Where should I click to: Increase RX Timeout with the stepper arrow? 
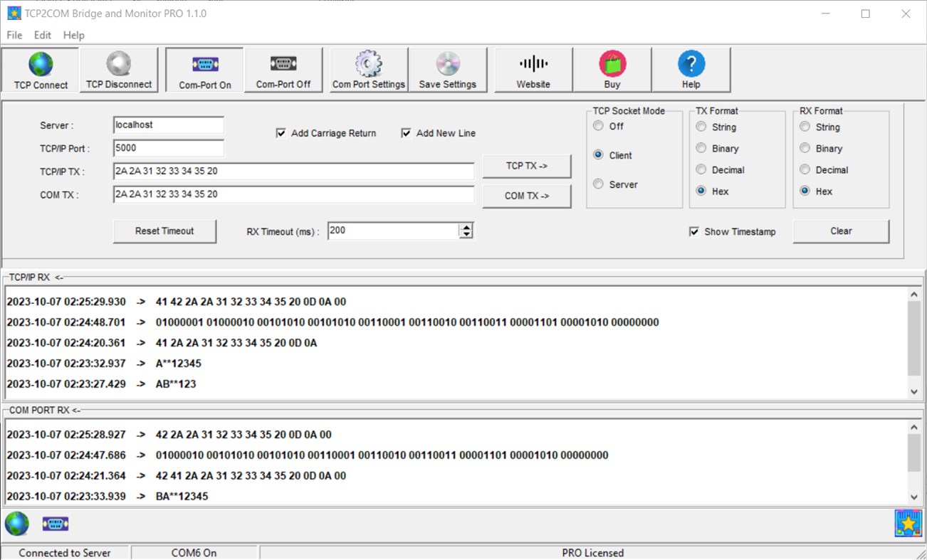[466, 226]
